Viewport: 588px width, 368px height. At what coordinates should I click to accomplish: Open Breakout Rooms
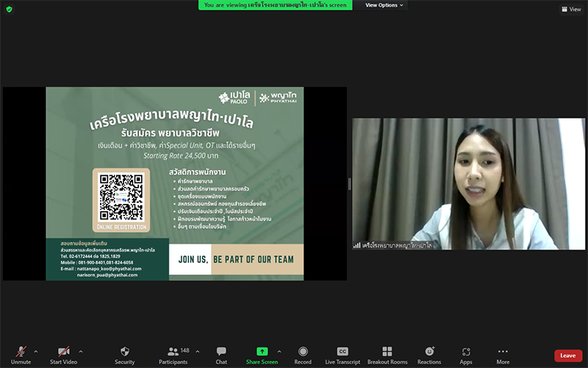387,355
